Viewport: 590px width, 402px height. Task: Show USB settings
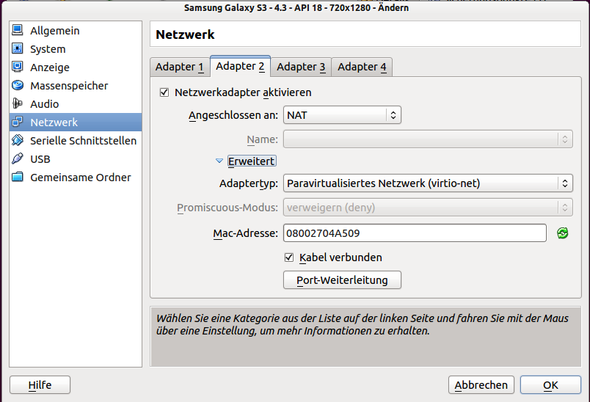76,159
